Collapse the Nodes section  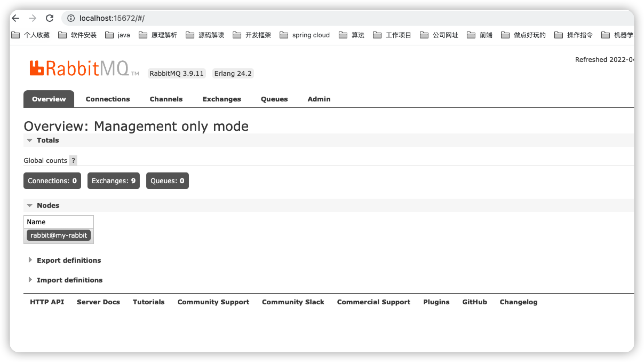pyautogui.click(x=48, y=205)
